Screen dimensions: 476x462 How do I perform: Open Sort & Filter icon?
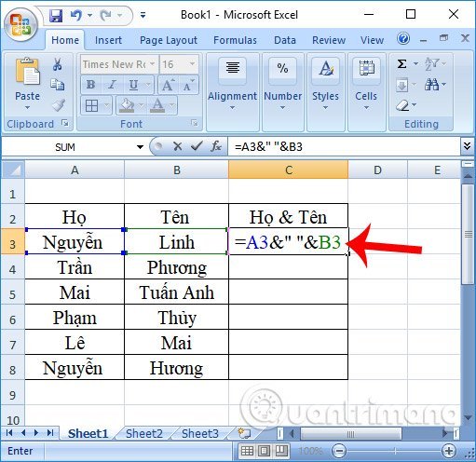pos(431,64)
